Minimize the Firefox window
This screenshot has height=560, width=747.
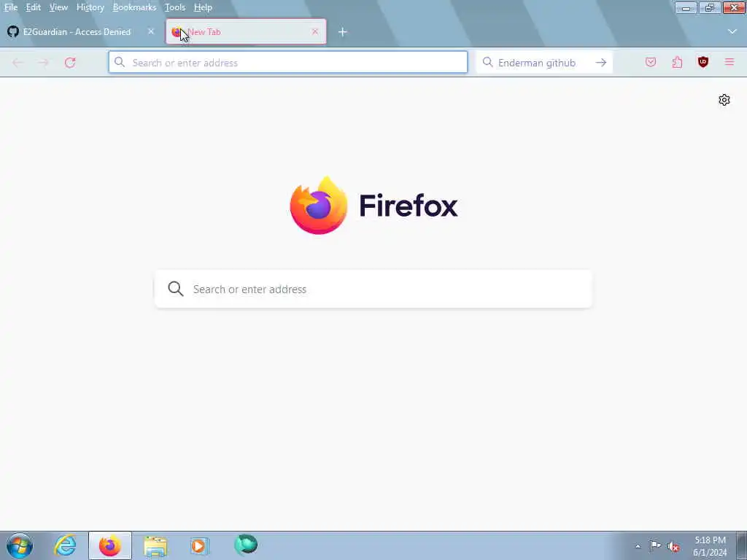[686, 7]
